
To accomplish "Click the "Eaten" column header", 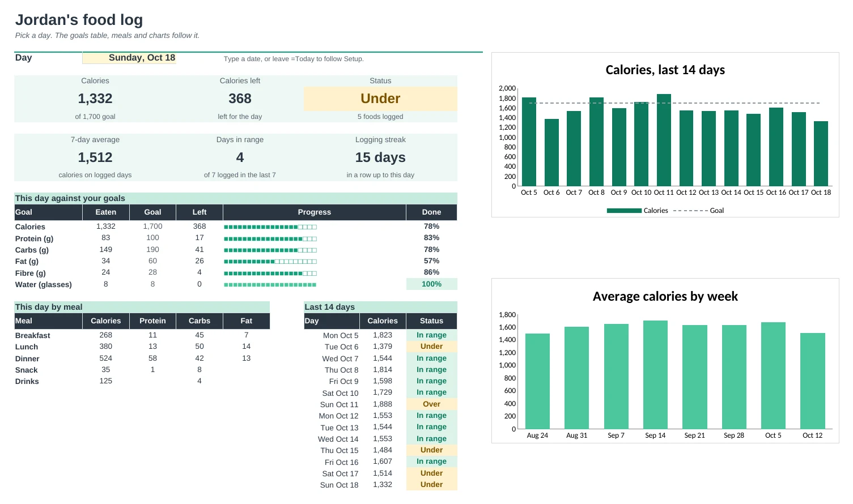I will point(106,212).
